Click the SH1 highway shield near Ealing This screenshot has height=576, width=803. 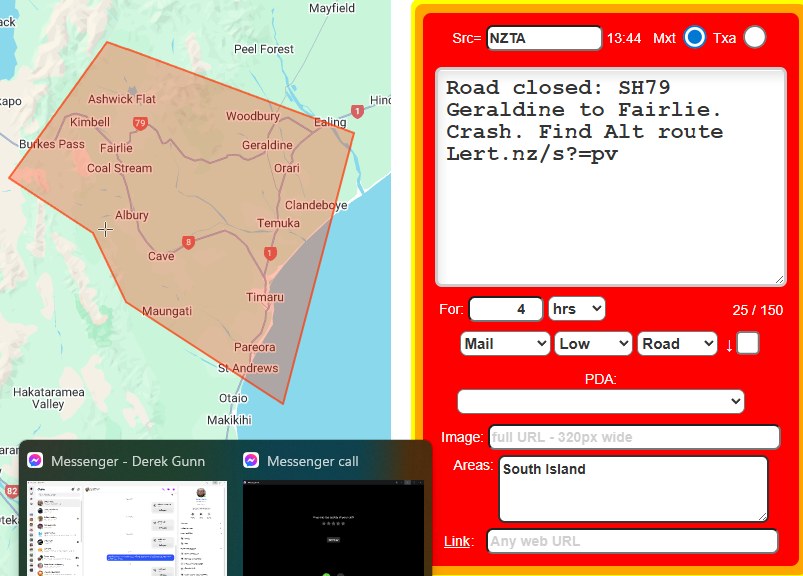tap(357, 111)
